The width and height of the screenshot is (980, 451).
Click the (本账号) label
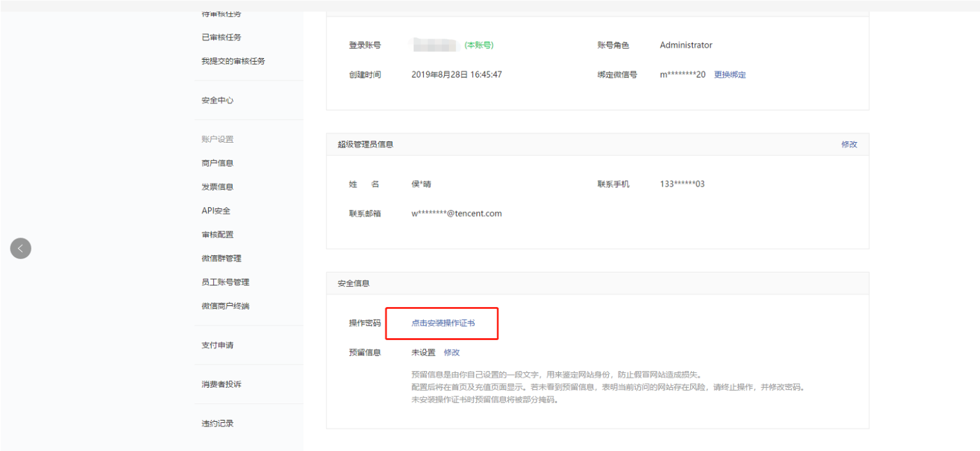[479, 45]
